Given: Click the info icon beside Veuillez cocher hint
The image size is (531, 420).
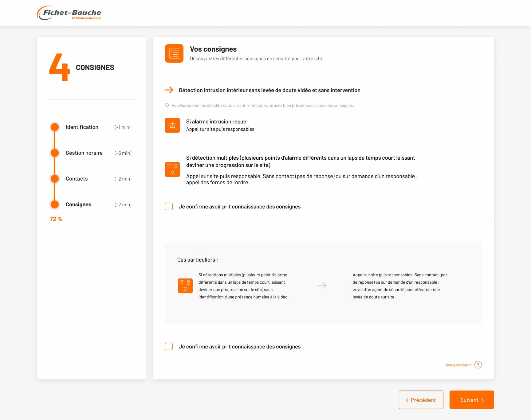Looking at the screenshot, I should click(x=167, y=105).
